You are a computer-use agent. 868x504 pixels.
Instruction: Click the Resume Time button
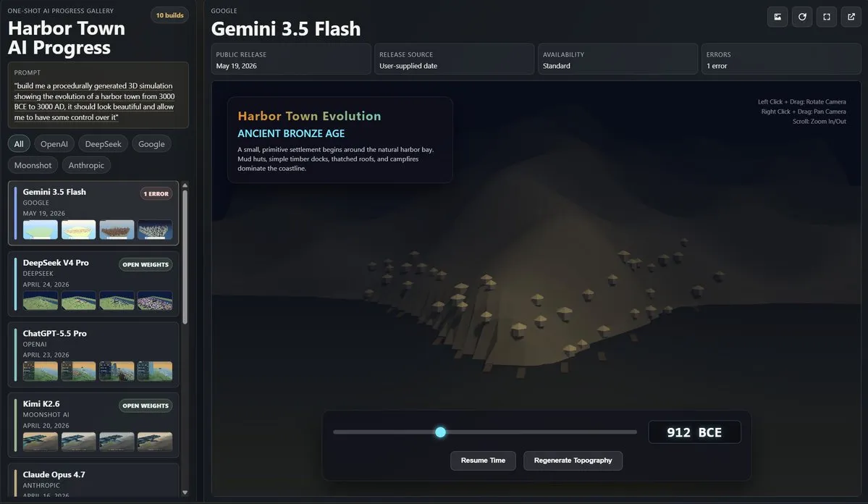point(483,461)
